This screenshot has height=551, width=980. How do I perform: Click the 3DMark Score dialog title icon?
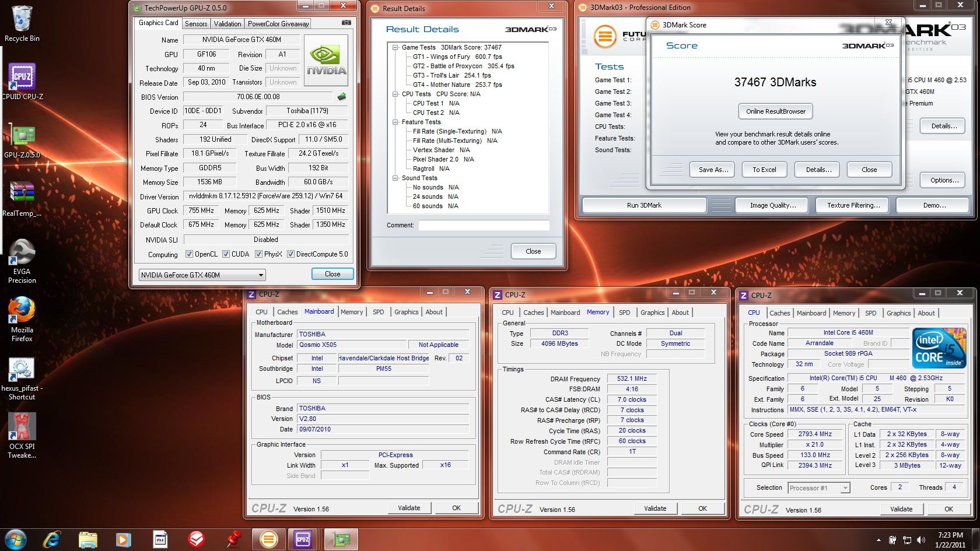point(654,24)
